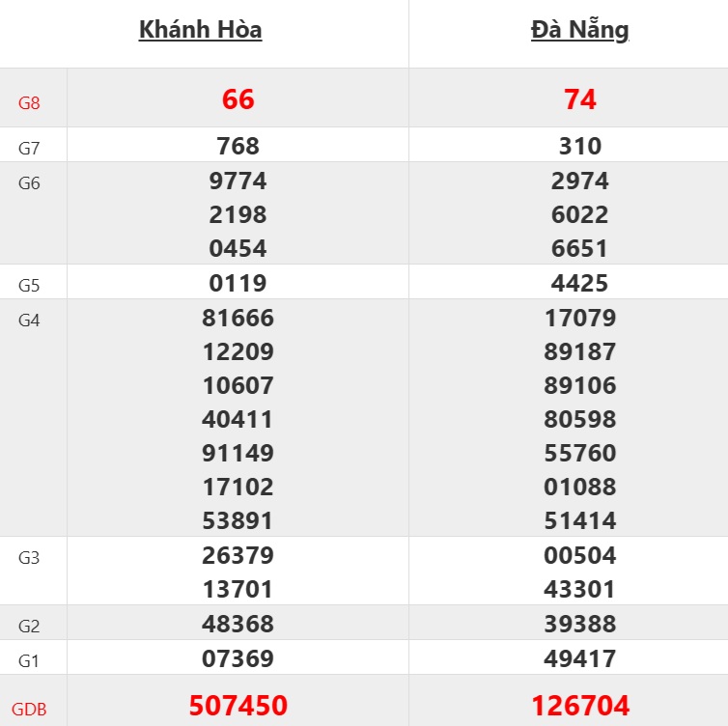
Task: Click Khánh Hòa G5 result 0119
Action: (238, 283)
